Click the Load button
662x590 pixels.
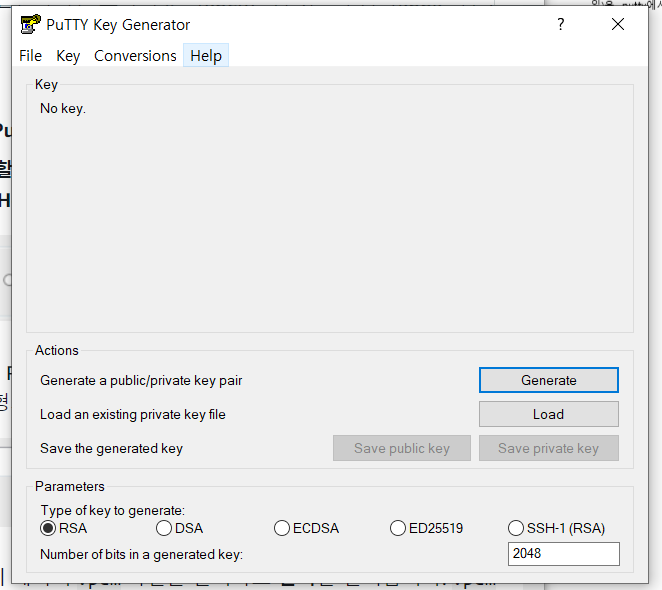pyautogui.click(x=548, y=414)
